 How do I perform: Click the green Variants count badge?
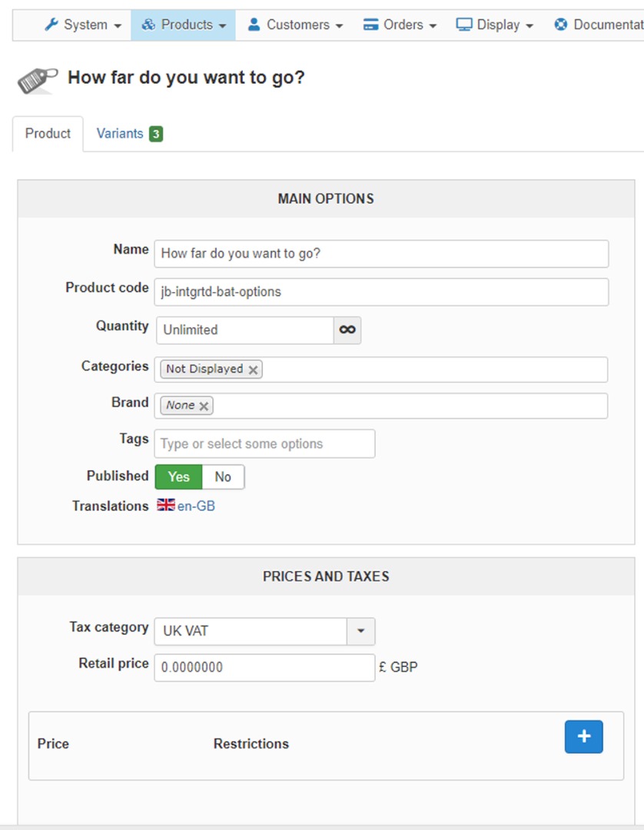156,134
